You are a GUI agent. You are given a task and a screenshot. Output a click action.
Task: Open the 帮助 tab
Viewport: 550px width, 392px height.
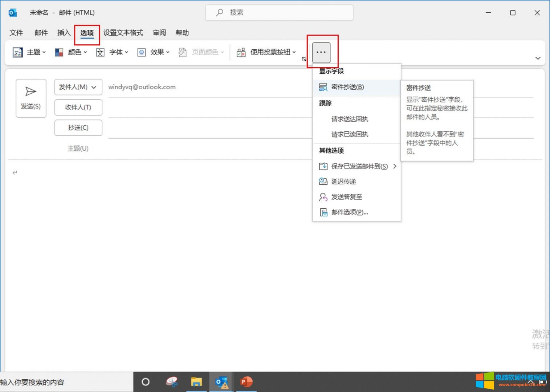(182, 33)
